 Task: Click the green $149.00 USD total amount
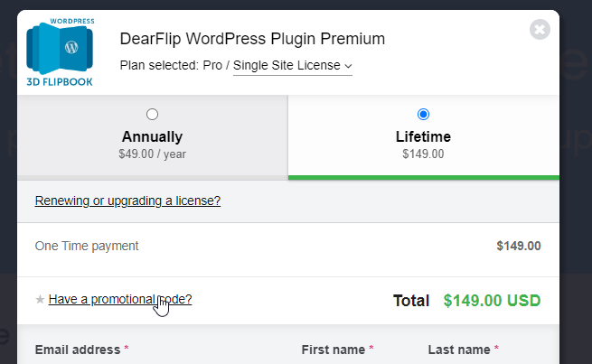[x=492, y=301]
